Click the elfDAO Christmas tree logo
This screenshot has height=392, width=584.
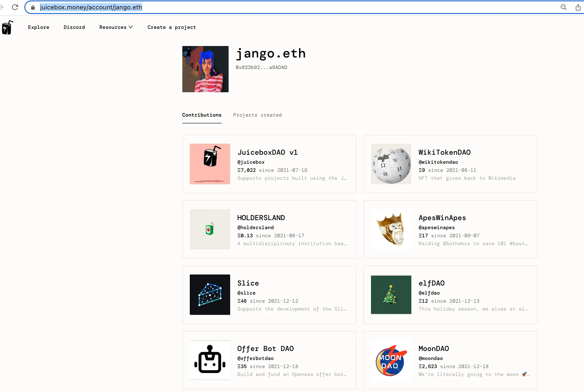pos(391,295)
